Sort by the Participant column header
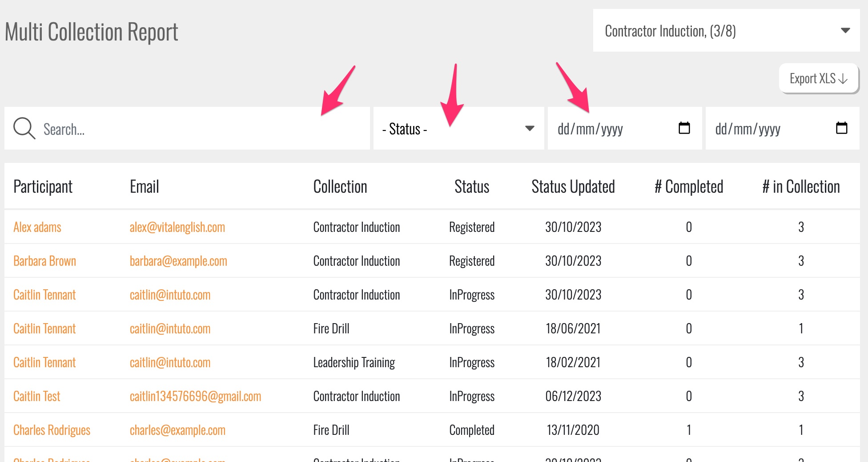868x462 pixels. point(43,187)
